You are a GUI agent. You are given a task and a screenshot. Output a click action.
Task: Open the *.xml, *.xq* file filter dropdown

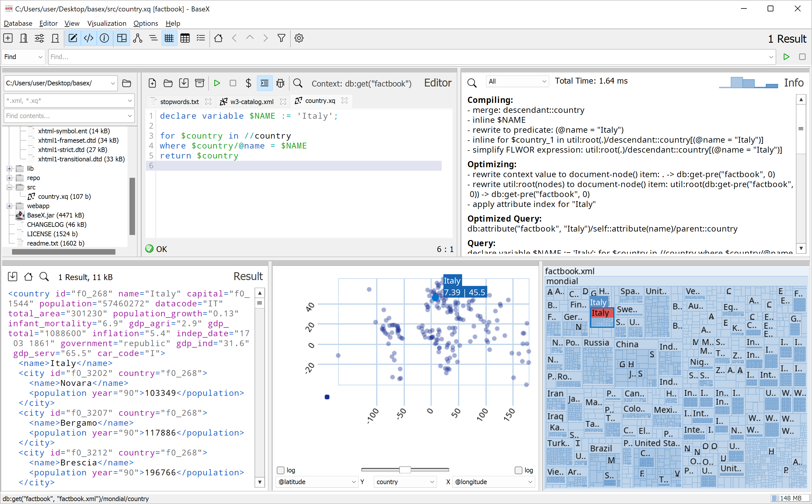tap(130, 100)
